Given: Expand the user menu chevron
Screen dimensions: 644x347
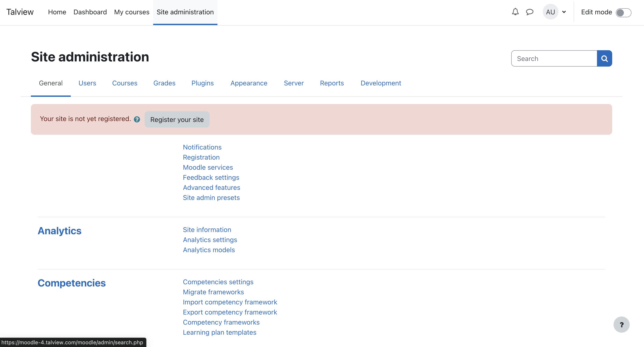Looking at the screenshot, I should pos(564,12).
